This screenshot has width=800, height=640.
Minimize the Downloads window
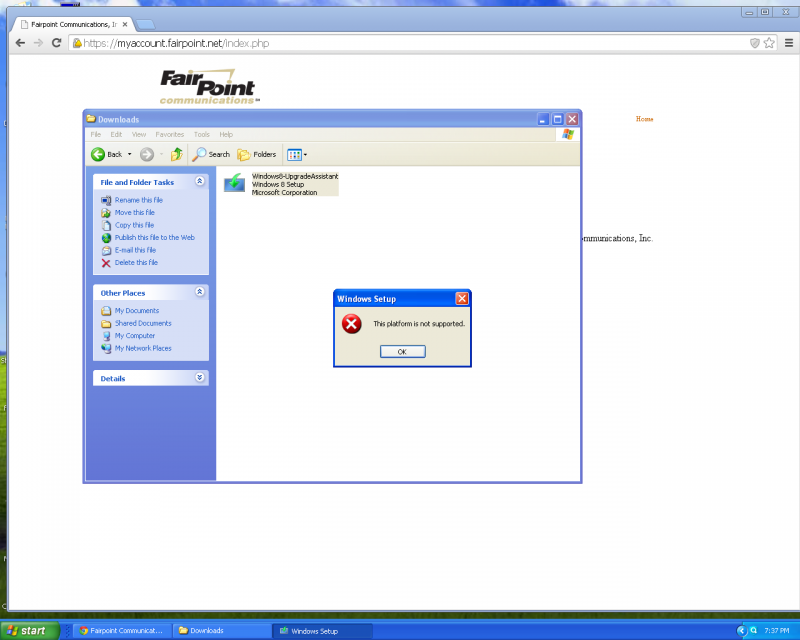543,119
